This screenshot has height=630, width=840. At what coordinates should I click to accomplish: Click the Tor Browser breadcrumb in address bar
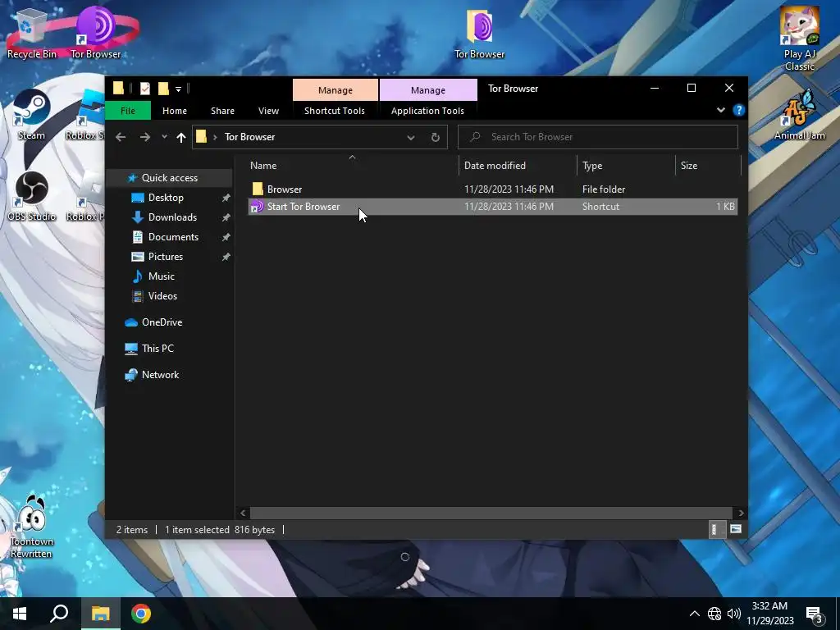[249, 137]
